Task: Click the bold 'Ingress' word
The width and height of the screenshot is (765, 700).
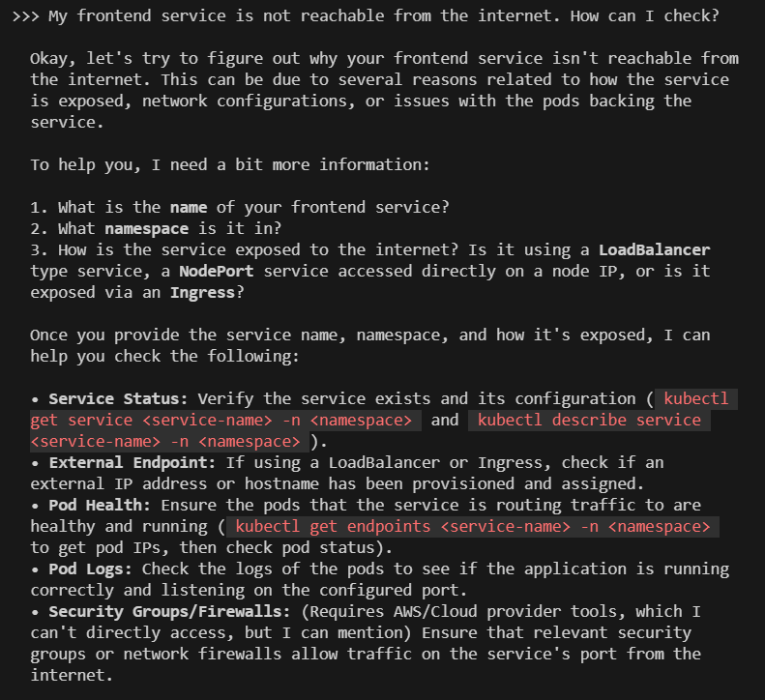Action: pos(202,293)
